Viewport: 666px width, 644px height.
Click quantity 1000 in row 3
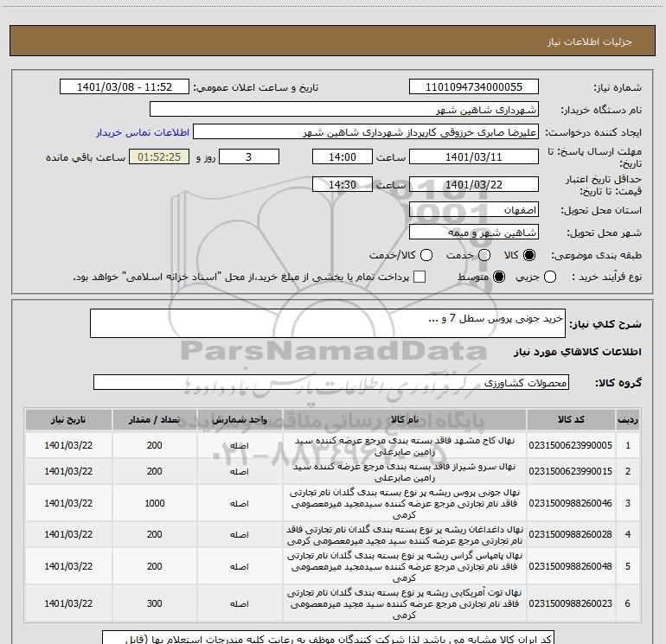click(155, 503)
